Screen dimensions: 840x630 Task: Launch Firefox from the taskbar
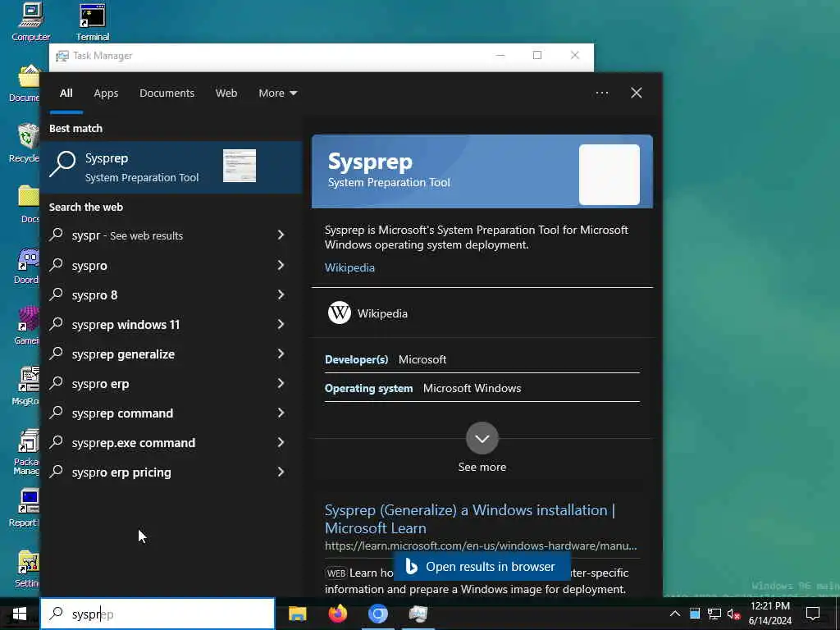point(337,614)
